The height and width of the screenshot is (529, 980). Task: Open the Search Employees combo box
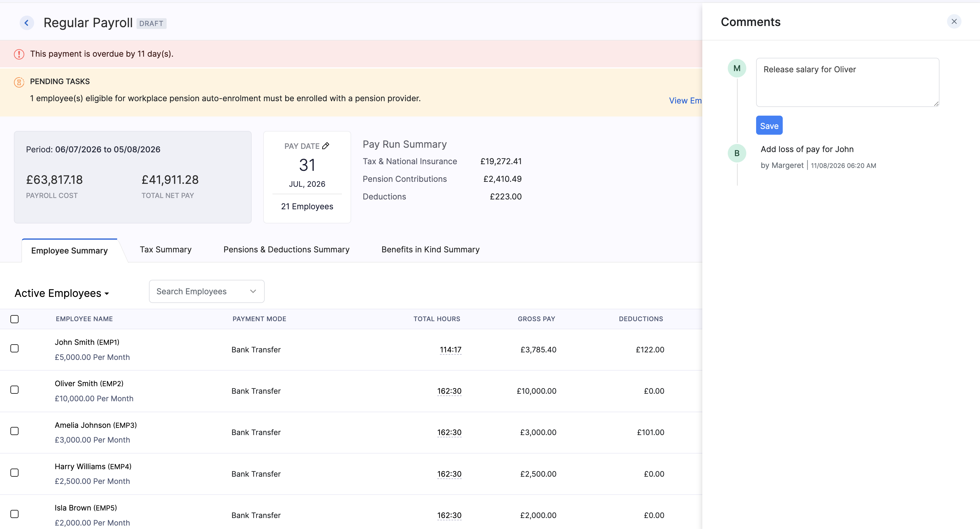[x=207, y=291]
